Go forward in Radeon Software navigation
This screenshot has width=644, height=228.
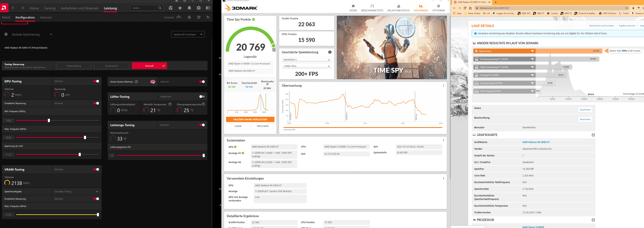(23, 8)
